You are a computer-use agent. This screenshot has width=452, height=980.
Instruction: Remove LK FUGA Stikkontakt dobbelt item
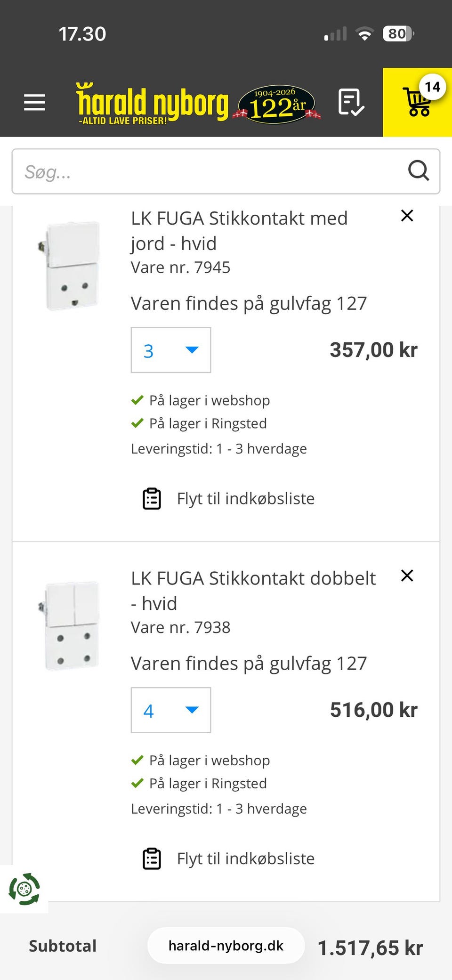coord(407,575)
